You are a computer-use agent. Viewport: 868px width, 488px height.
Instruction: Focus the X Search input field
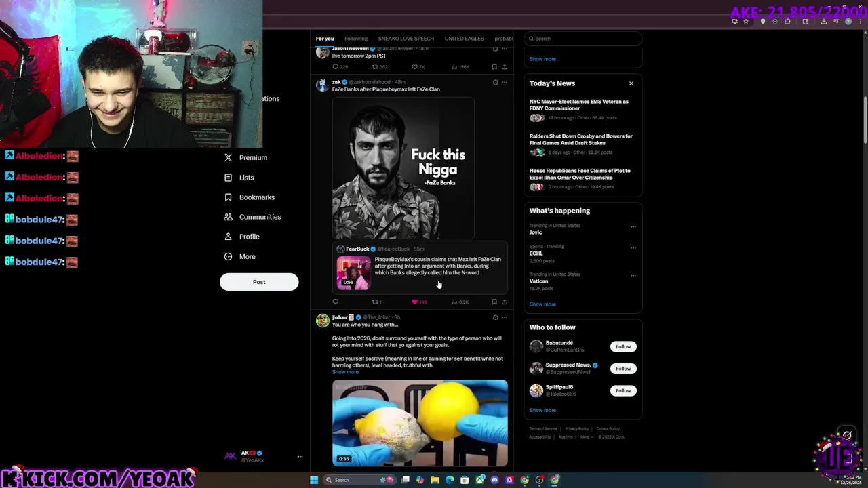point(583,39)
